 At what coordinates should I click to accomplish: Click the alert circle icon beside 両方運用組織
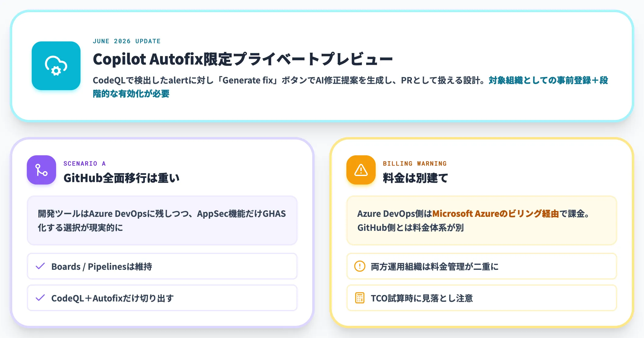click(x=360, y=266)
